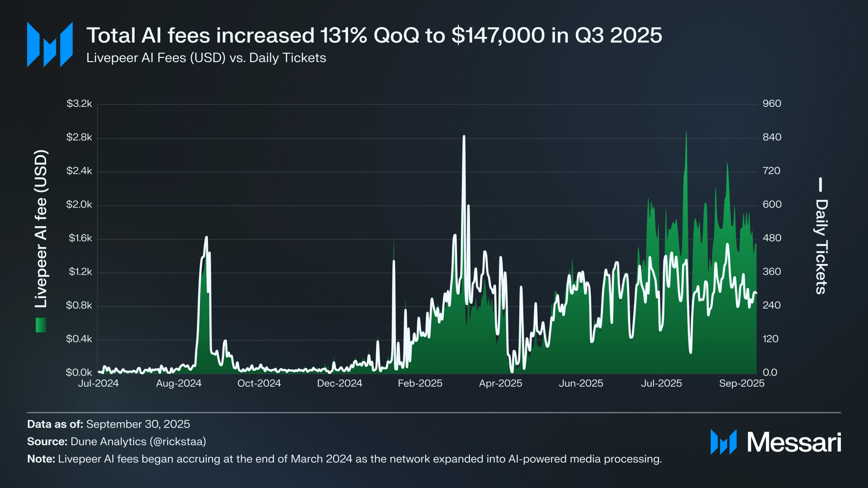Click the $3.2k y-axis tick label
Viewport: 868px width, 488px height.
[x=79, y=104]
